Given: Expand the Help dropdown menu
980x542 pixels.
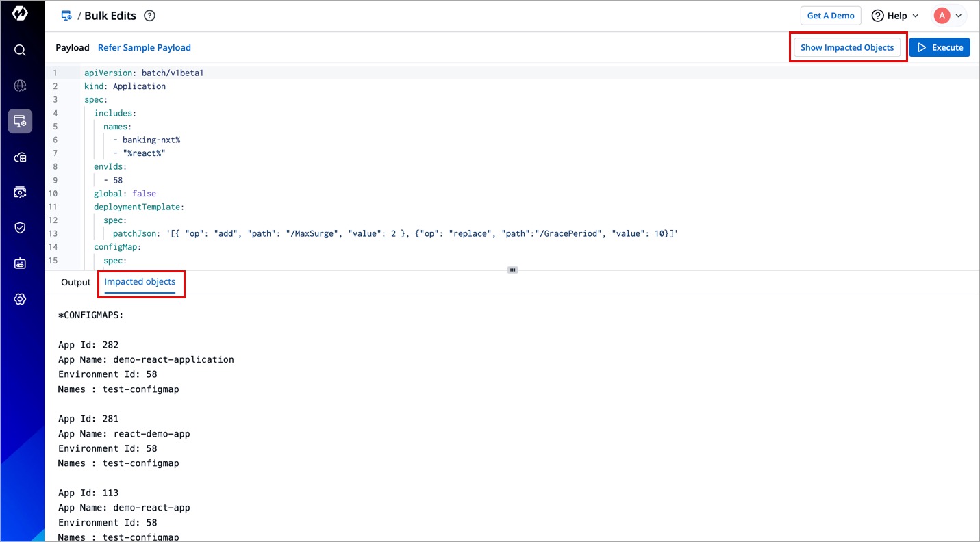Looking at the screenshot, I should pyautogui.click(x=895, y=16).
